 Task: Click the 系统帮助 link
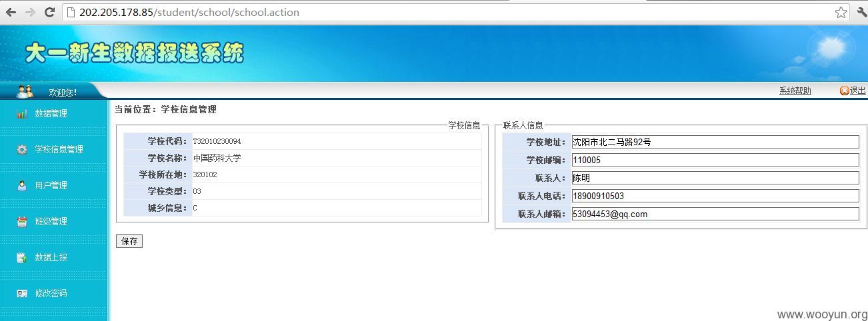(x=795, y=91)
